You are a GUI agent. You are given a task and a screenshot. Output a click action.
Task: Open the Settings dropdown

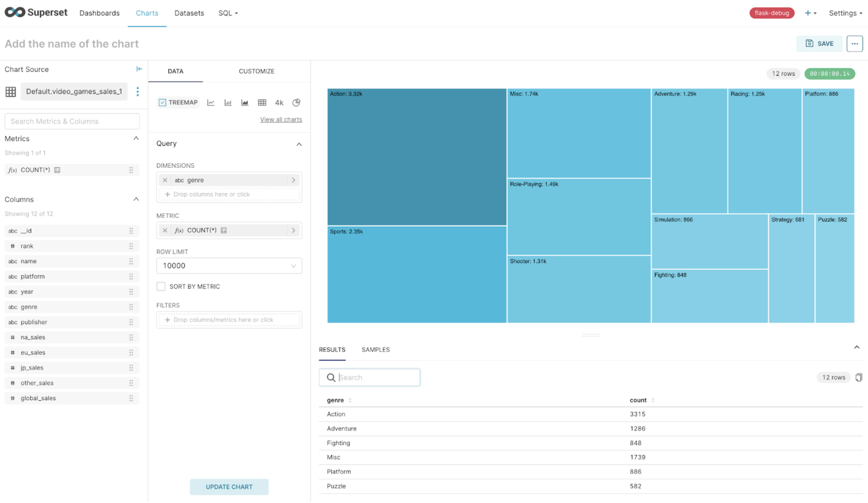[x=846, y=13]
